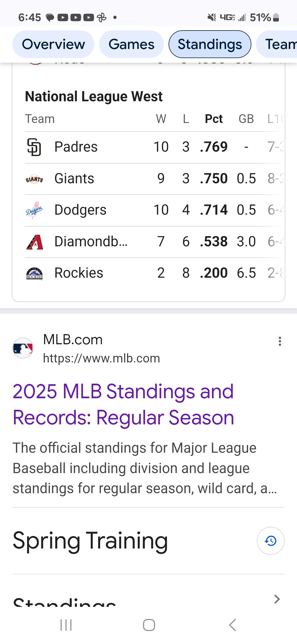Image resolution: width=297 pixels, height=644 pixels.
Task: Tap the Diamondbacks team logo
Action: 34,242
